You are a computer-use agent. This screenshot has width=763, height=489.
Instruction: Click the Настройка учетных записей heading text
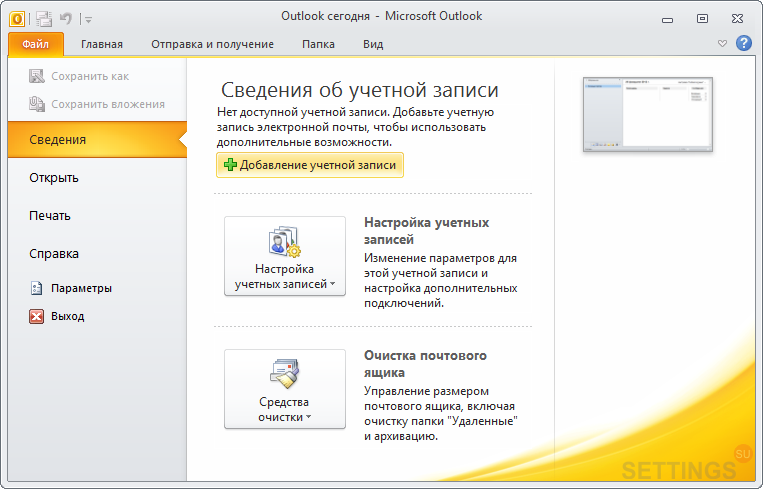pos(426,231)
